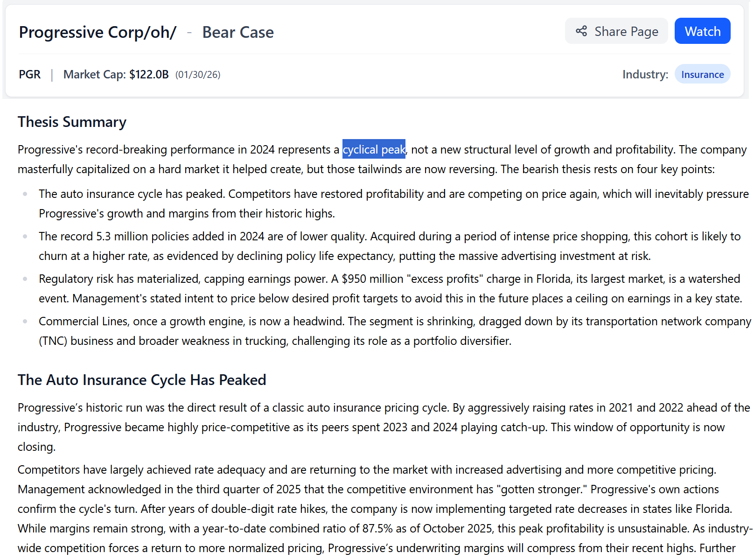Click the Industry: label
This screenshot has height=560, width=754.
tap(645, 74)
